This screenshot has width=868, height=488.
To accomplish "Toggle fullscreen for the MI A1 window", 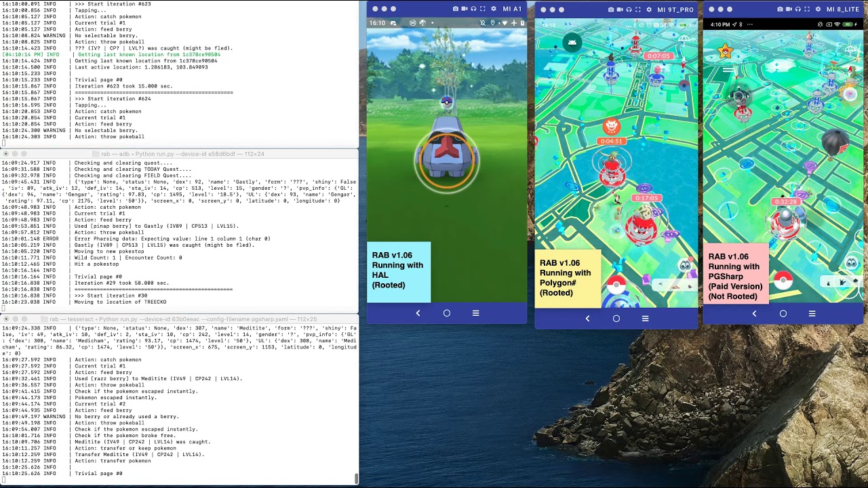I will point(482,9).
